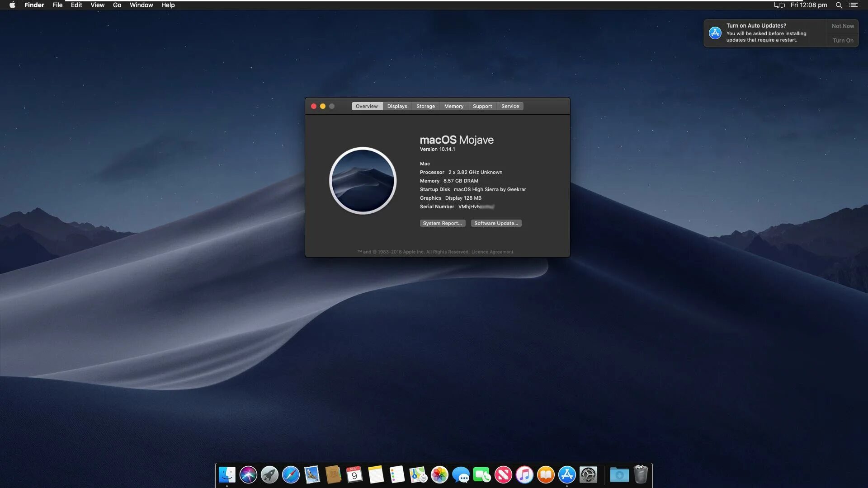The image size is (868, 488).
Task: Click the System Report button
Action: tap(442, 223)
